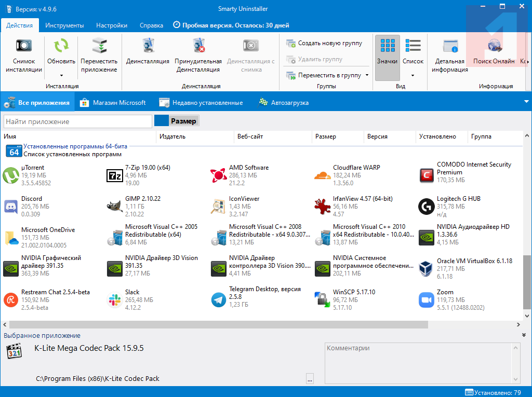Expand Переместить в группу dropdown
Screen dimensions: 532x397
point(367,75)
